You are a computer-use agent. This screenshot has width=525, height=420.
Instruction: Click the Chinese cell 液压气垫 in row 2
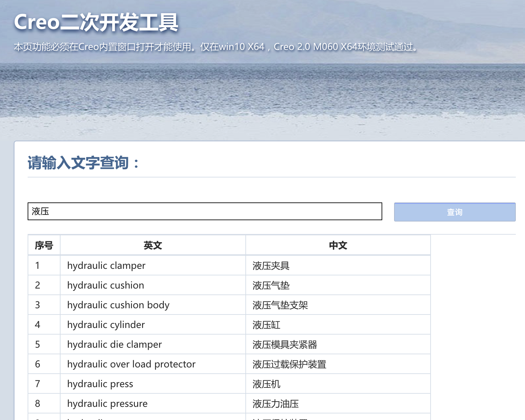[x=338, y=285]
